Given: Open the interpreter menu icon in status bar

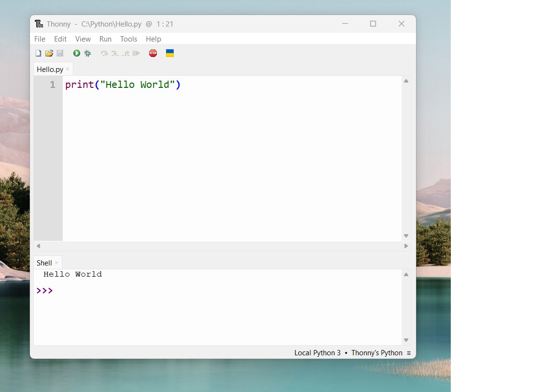Looking at the screenshot, I should click(x=409, y=353).
